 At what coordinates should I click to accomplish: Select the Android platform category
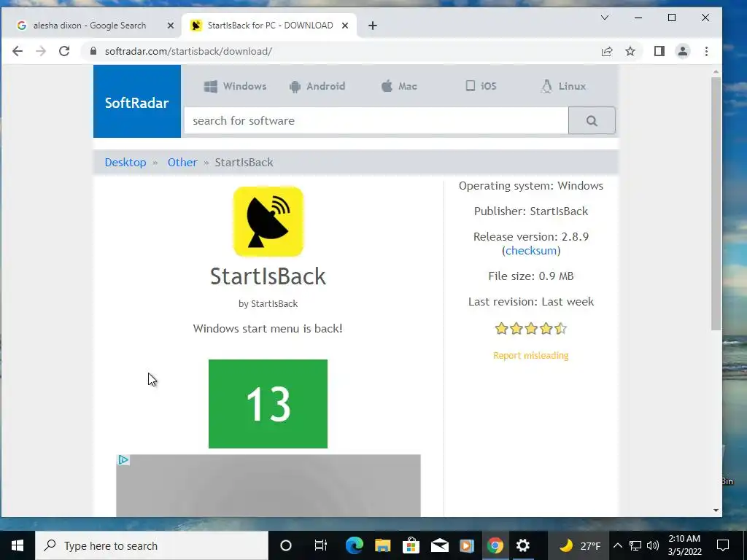(x=317, y=86)
